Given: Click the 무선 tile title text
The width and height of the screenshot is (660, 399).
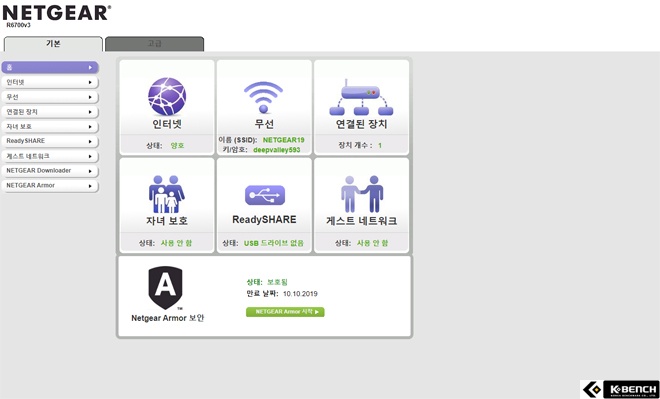Looking at the screenshot, I should (x=264, y=124).
